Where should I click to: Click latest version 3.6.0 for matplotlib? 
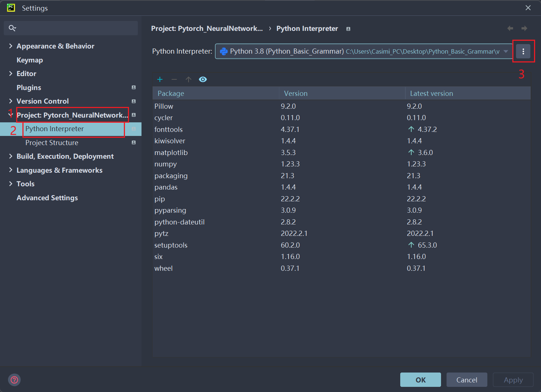point(425,152)
